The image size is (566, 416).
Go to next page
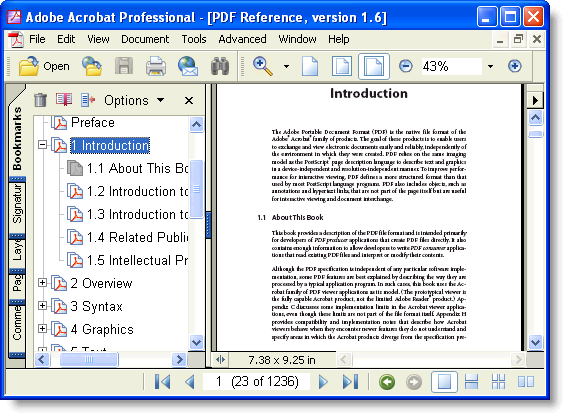tap(323, 381)
